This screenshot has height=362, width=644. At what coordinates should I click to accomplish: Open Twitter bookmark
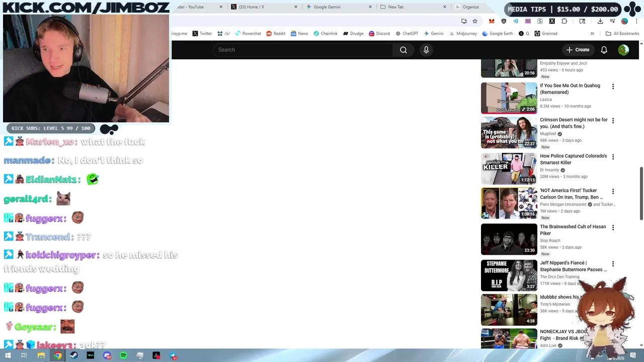(x=202, y=34)
